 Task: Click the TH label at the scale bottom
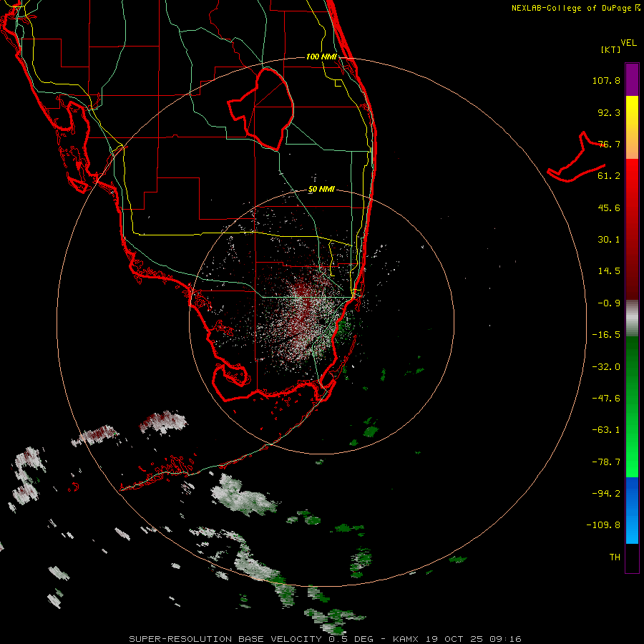pyautogui.click(x=615, y=557)
